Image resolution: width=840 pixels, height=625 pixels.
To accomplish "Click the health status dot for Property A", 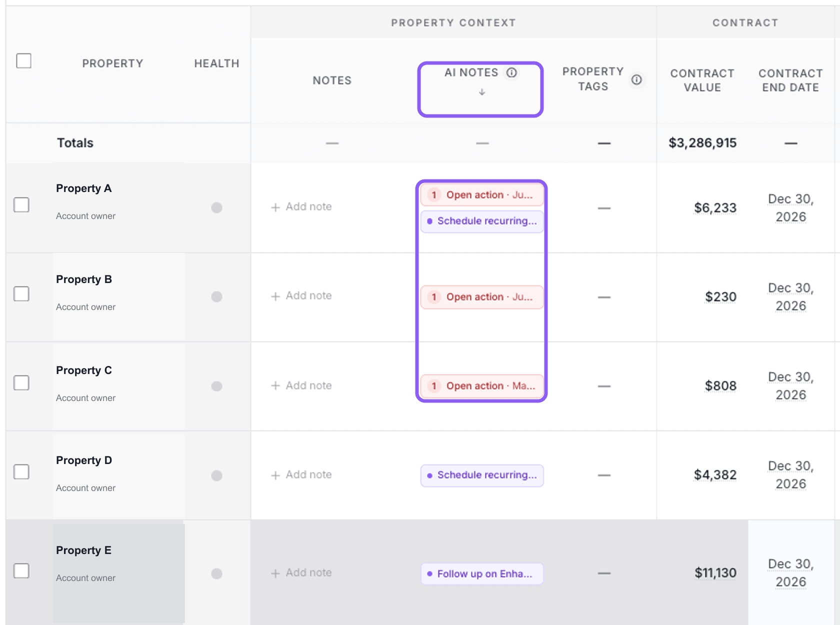I will (216, 207).
